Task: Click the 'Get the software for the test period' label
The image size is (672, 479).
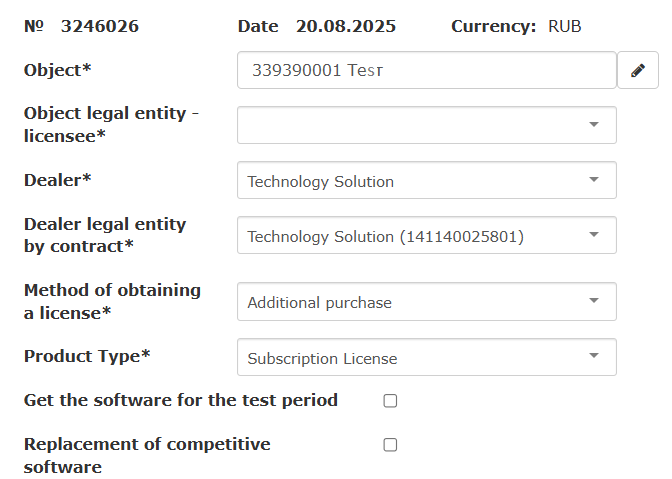Action: tap(180, 400)
